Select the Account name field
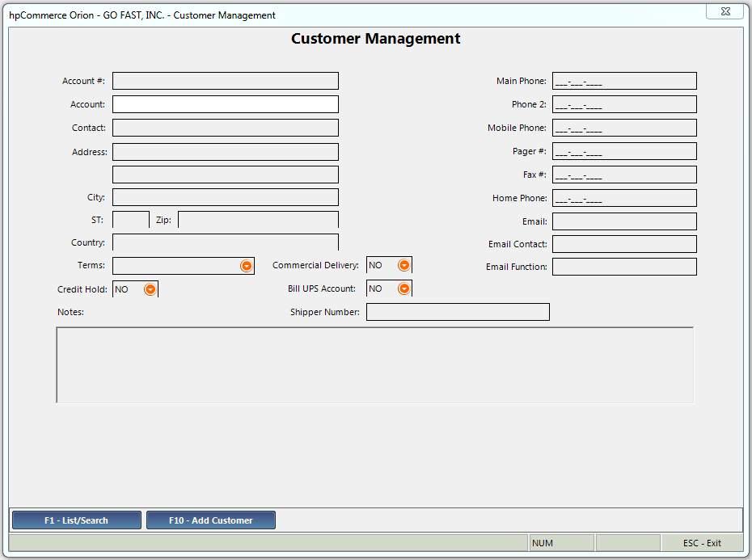 click(x=226, y=103)
